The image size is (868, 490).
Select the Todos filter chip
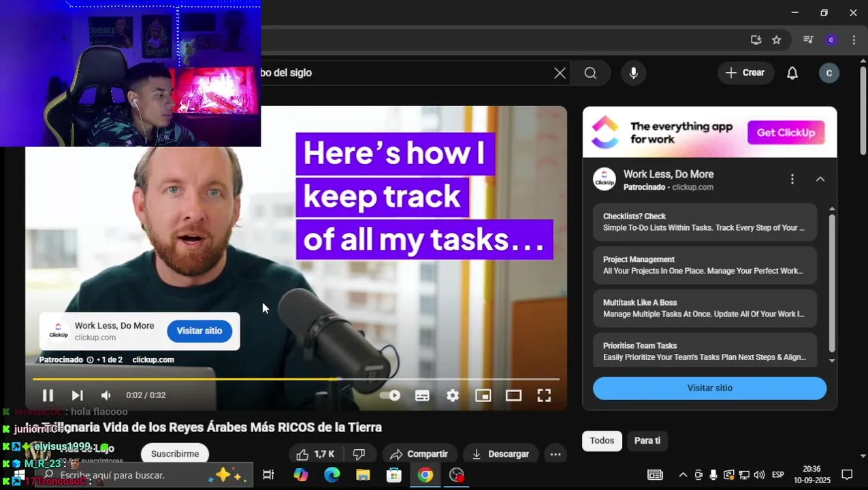point(602,441)
